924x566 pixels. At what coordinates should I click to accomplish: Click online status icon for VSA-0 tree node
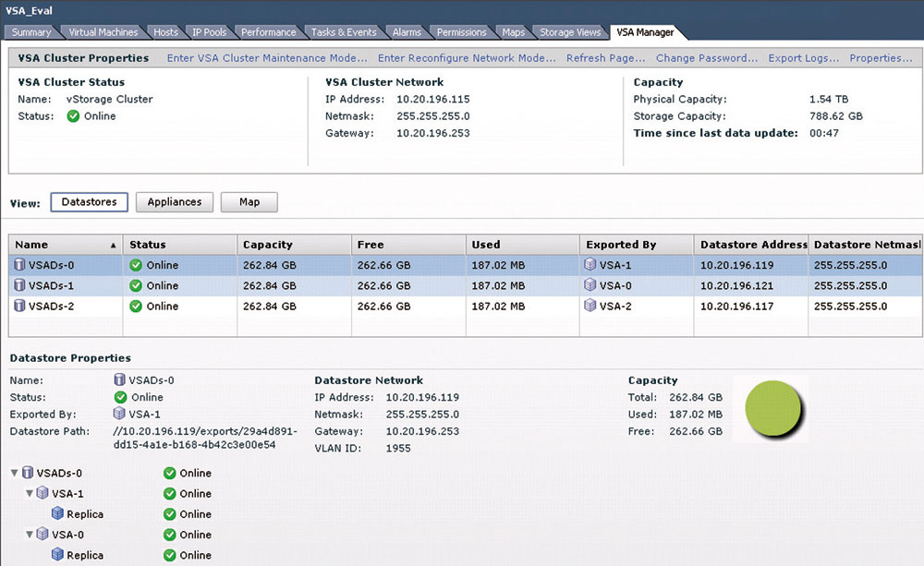click(170, 535)
